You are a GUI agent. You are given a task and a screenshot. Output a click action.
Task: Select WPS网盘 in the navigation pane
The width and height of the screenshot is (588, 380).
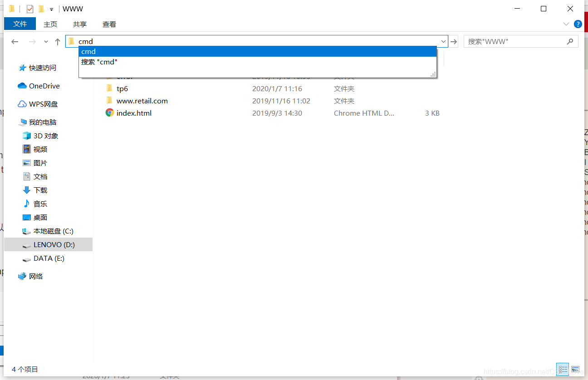point(44,104)
